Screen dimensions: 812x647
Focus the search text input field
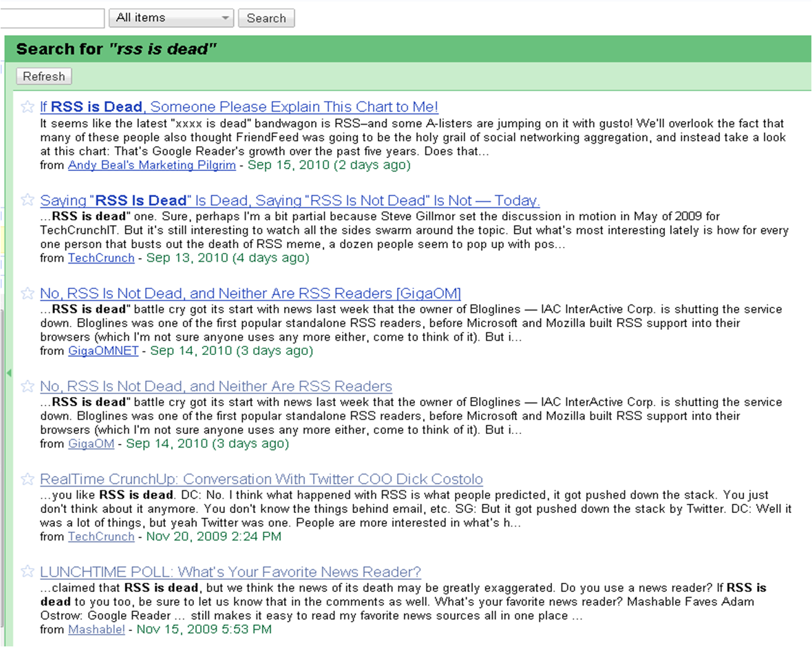click(x=52, y=18)
